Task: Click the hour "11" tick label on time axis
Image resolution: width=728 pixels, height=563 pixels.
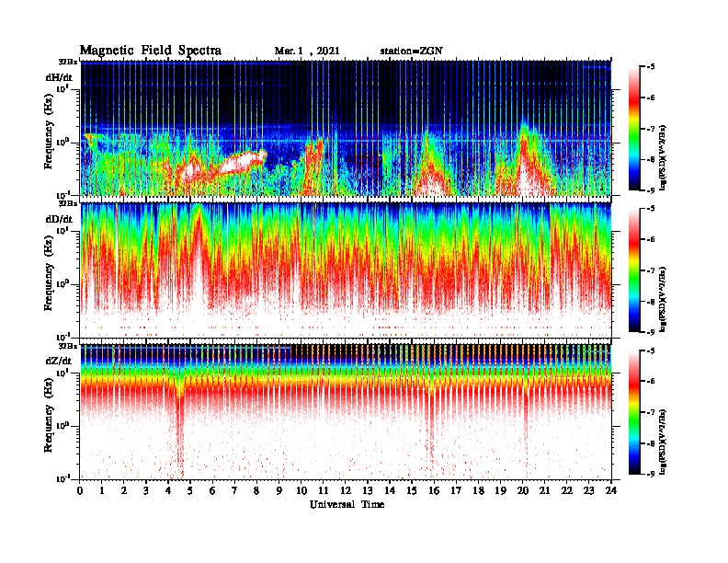Action: pos(324,490)
